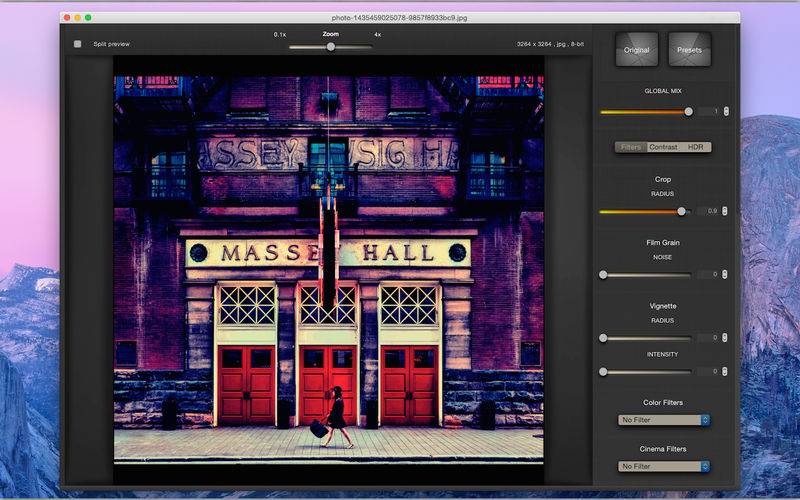Click the Color Filters heading
800x500 pixels.
point(663,403)
